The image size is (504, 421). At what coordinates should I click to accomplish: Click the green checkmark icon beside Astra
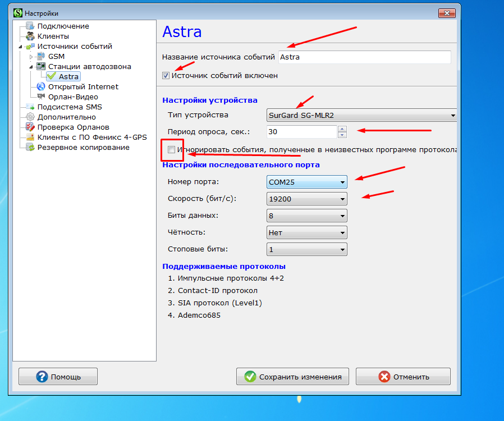click(x=52, y=76)
